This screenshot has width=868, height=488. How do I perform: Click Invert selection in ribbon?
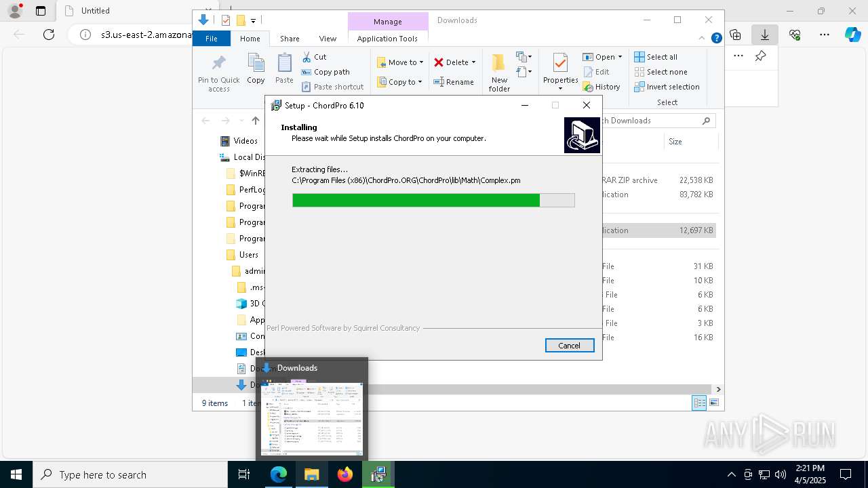(x=667, y=87)
